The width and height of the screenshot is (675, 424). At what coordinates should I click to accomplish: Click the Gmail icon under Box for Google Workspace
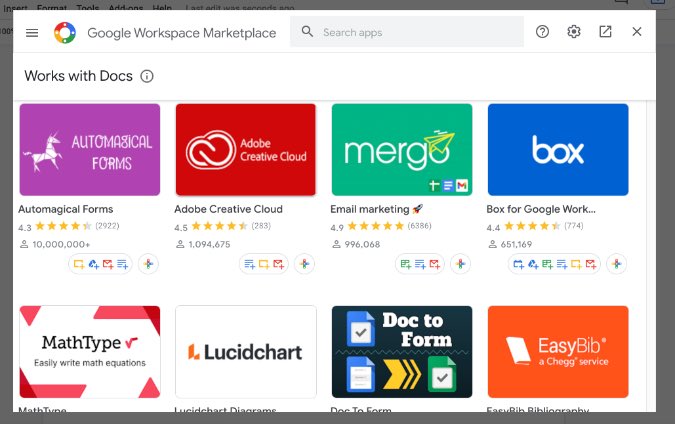tap(591, 264)
